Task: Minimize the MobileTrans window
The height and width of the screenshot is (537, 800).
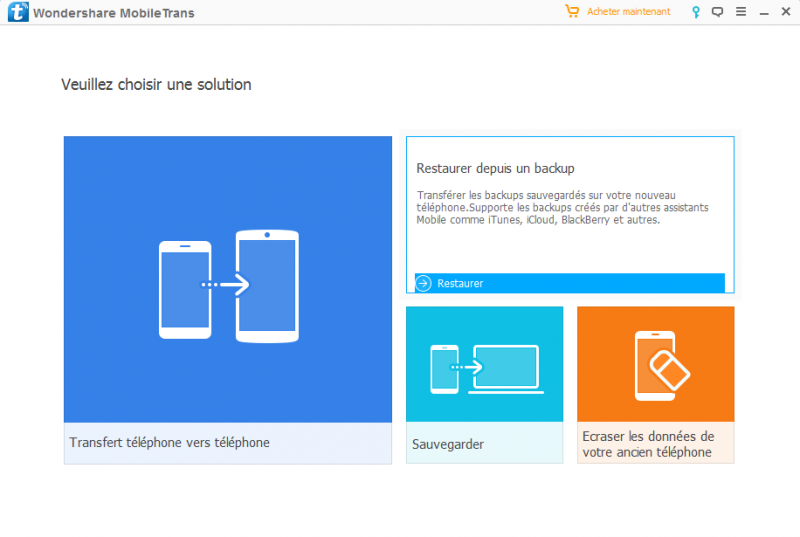Action: [x=764, y=14]
